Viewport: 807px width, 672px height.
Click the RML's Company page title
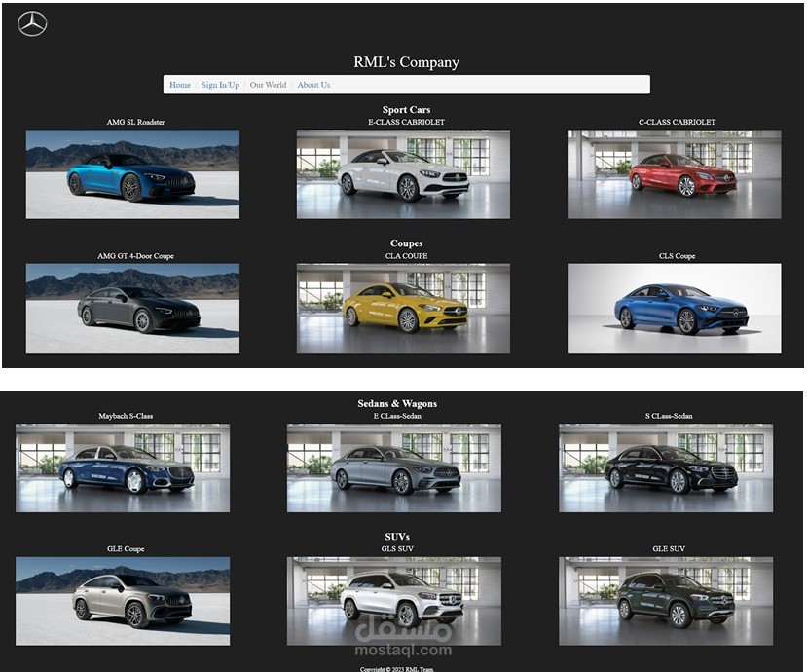point(406,62)
